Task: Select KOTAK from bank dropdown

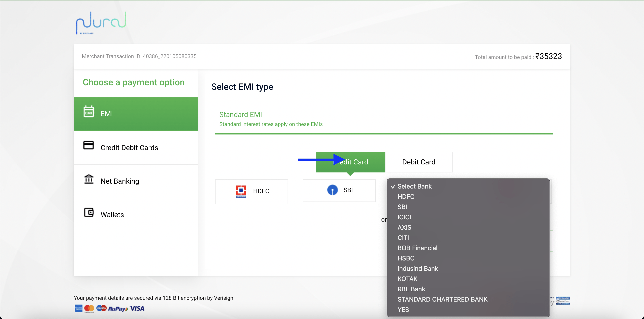Action: 407,279
